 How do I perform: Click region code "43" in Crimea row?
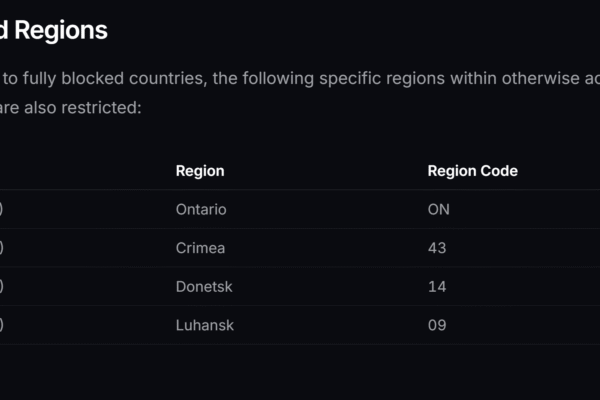(x=437, y=248)
